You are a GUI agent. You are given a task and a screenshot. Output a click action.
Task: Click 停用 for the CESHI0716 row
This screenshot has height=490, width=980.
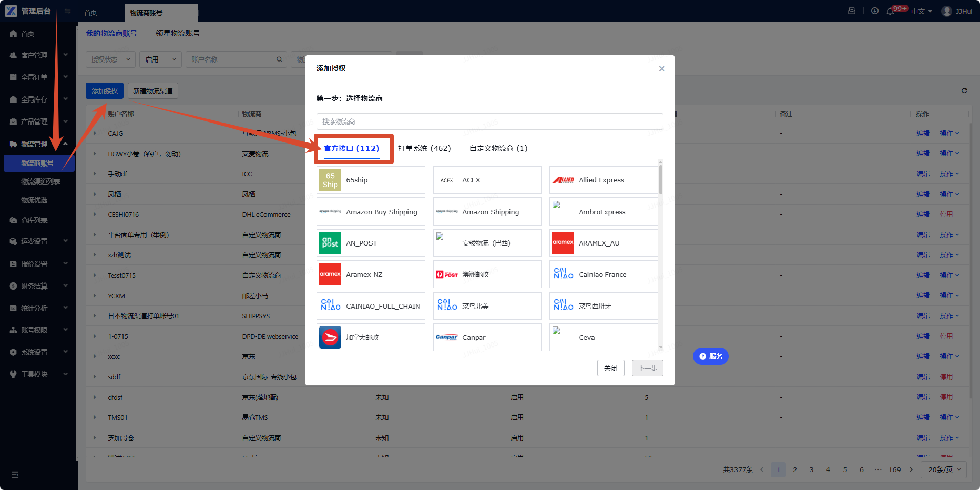point(946,214)
